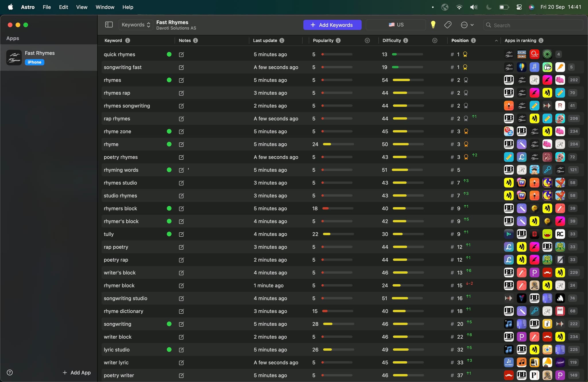Open the US country selector
Image resolution: width=588 pixels, height=382 pixels.
click(396, 25)
